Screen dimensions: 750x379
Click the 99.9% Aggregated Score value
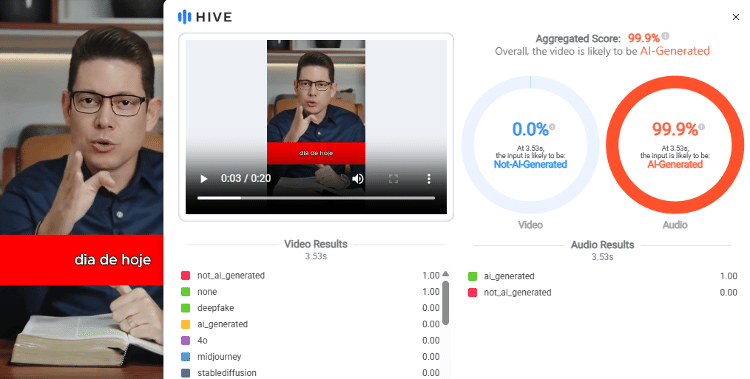click(644, 38)
